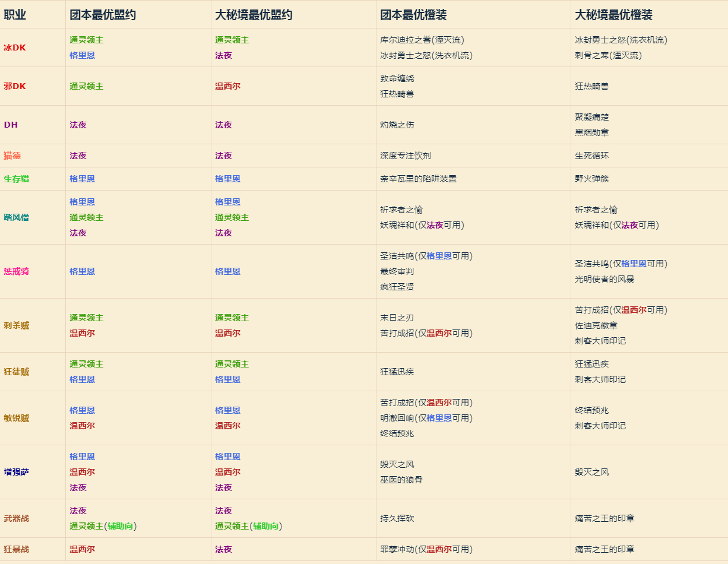
Task: Click 法夜 covenant link in the DH row
Action: click(77, 125)
